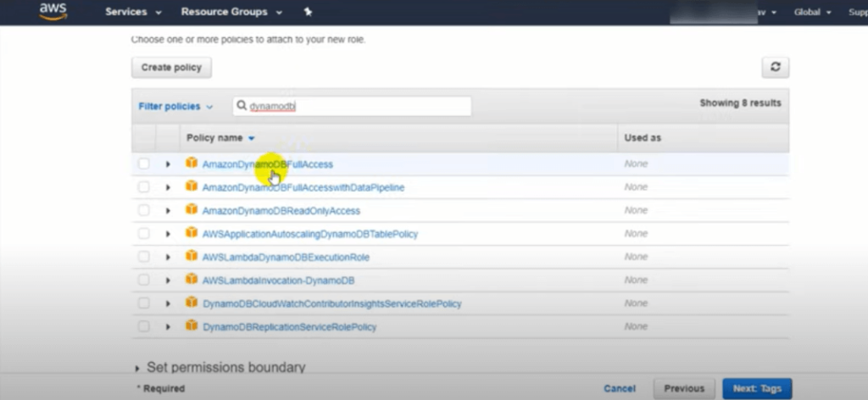
Task: Select the AWSLambdaInvocation-DynamoDB checkbox
Action: pos(144,280)
